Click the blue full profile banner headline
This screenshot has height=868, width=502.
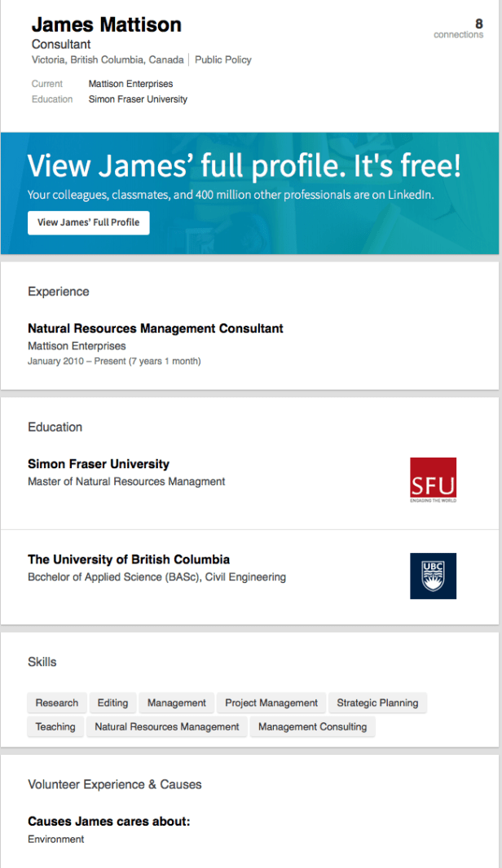coord(244,165)
